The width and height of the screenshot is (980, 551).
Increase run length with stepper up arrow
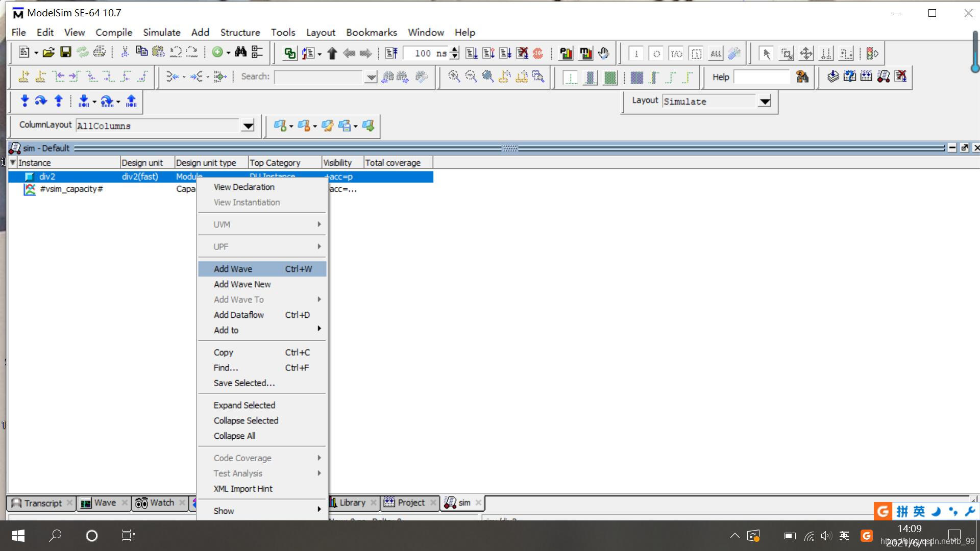click(455, 49)
